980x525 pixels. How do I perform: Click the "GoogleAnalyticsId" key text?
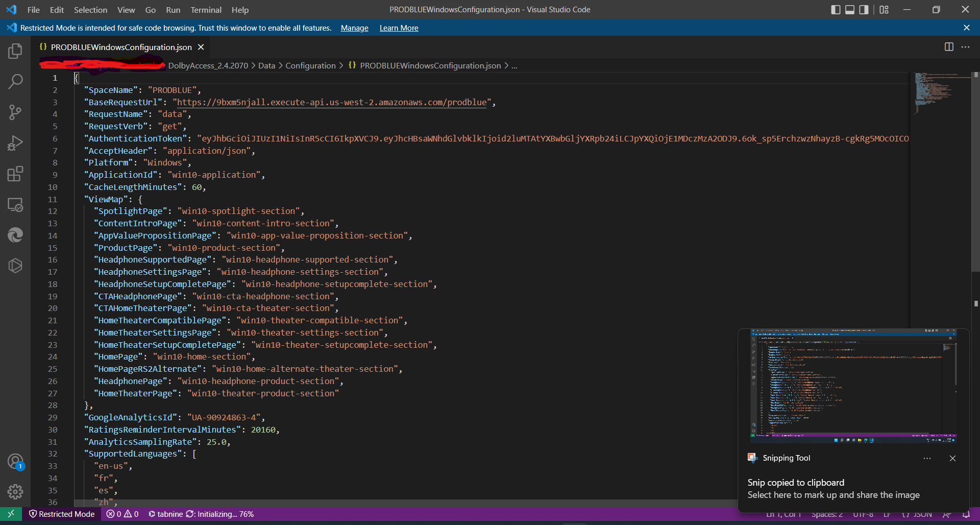(130, 417)
